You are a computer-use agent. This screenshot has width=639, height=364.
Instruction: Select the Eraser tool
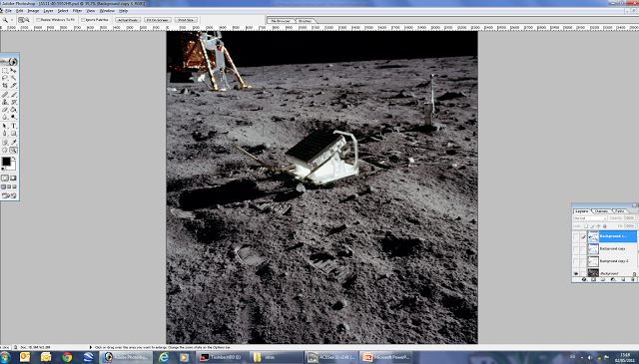[5, 110]
